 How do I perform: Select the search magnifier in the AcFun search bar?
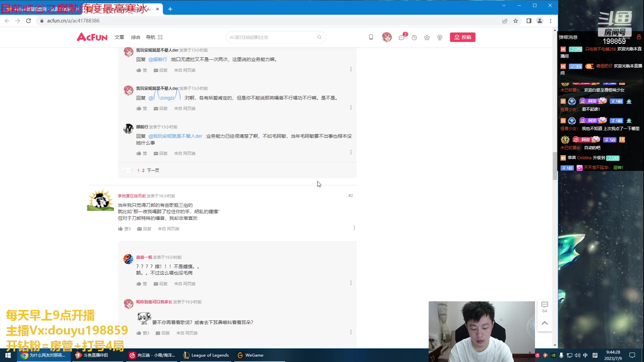[x=319, y=37]
